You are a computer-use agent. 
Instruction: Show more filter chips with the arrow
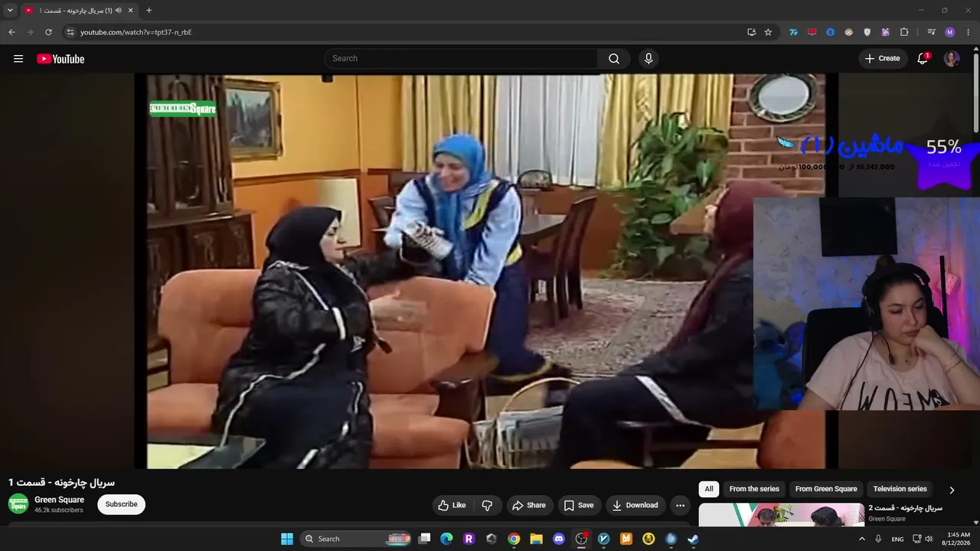click(952, 490)
